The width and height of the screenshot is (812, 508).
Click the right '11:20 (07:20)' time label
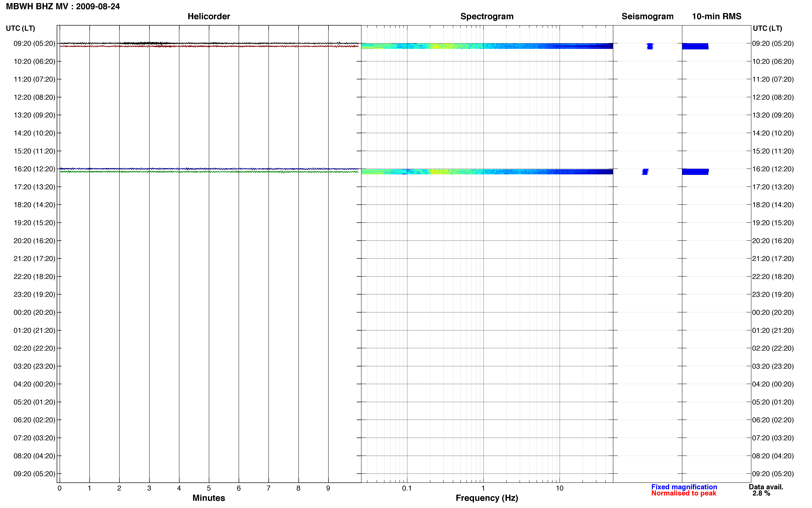point(773,79)
